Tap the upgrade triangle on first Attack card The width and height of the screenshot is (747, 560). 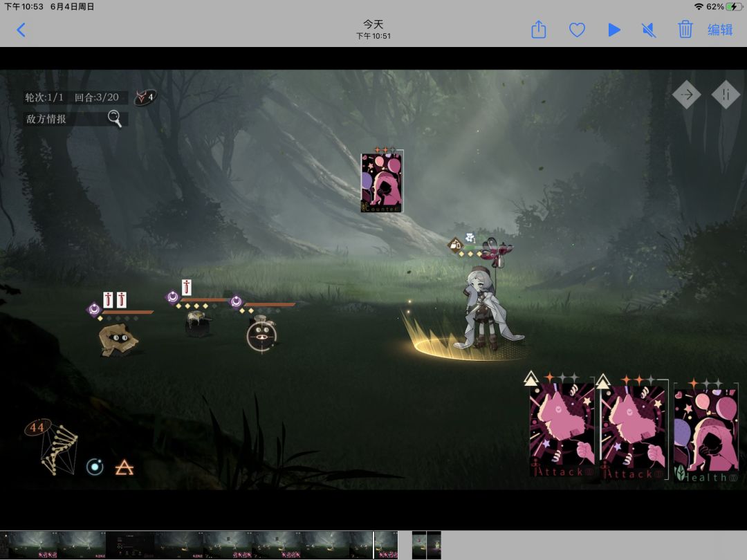pos(531,379)
